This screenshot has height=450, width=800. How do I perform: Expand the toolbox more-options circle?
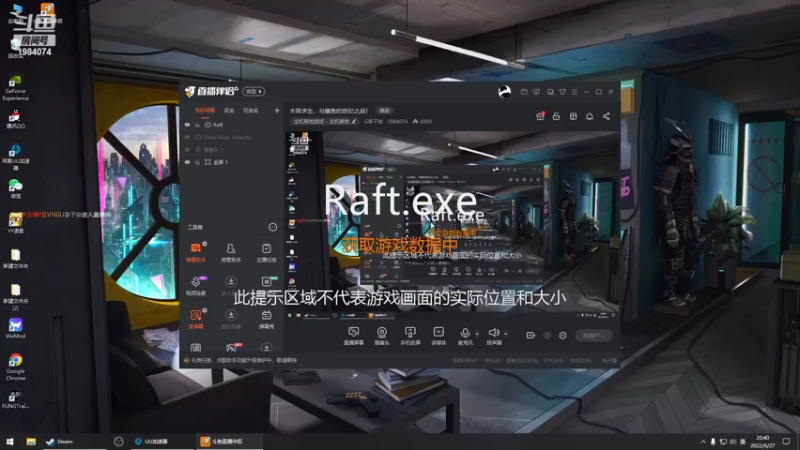[273, 227]
